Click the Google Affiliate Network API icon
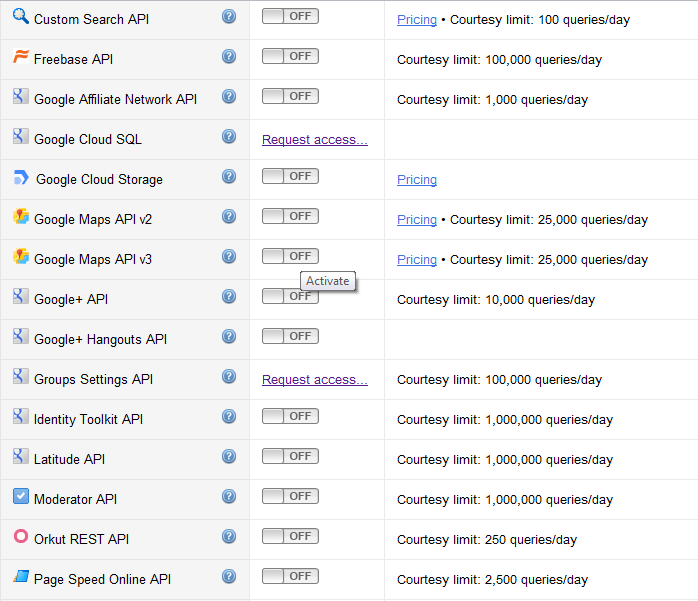The width and height of the screenshot is (698, 601). click(x=20, y=96)
